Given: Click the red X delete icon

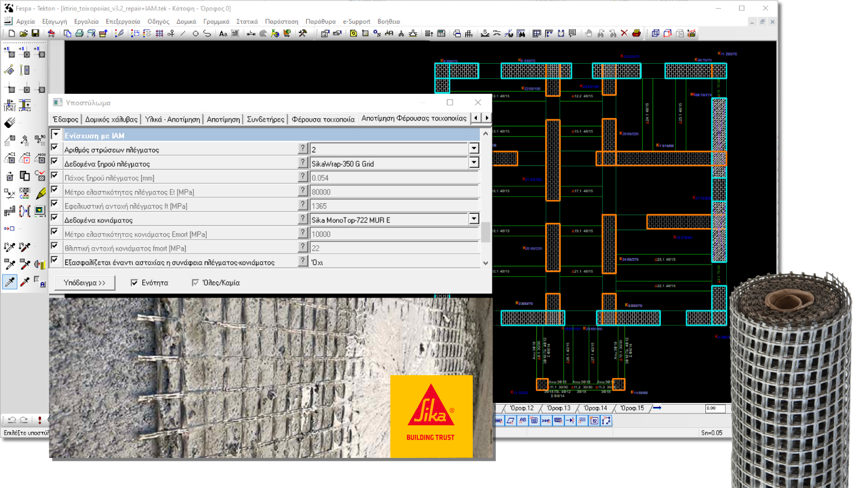Looking at the screenshot, I should coord(624,34).
